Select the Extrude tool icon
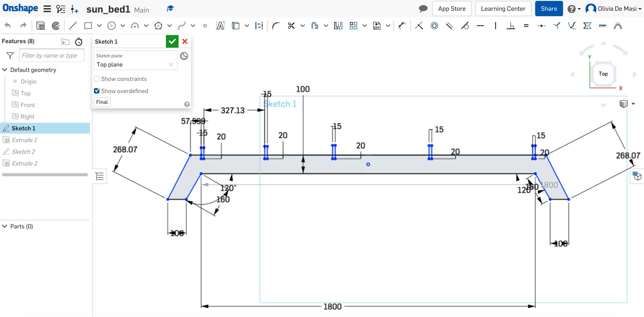 point(40,25)
